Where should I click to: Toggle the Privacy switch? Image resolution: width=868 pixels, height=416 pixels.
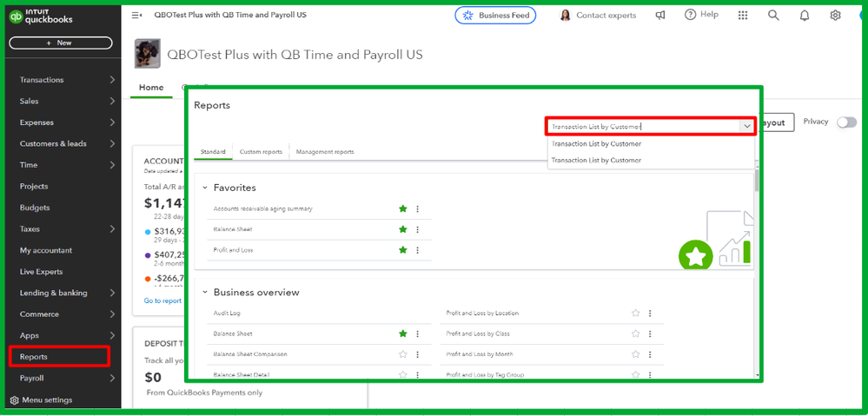[x=846, y=122]
